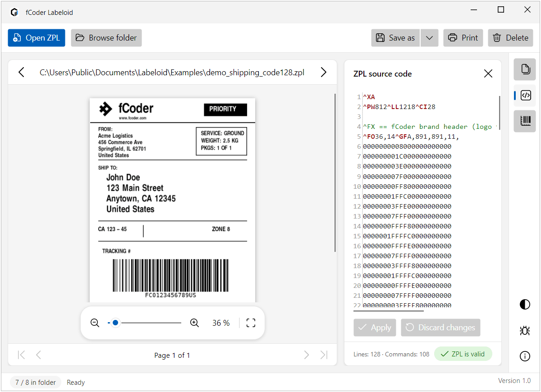The height and width of the screenshot is (392, 541).
Task: Click the Save as button
Action: click(395, 38)
